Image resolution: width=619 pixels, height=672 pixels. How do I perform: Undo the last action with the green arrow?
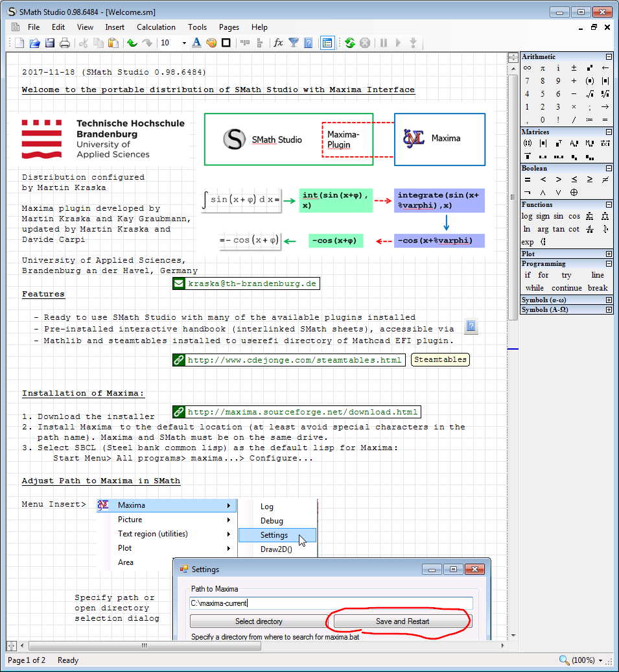(132, 43)
